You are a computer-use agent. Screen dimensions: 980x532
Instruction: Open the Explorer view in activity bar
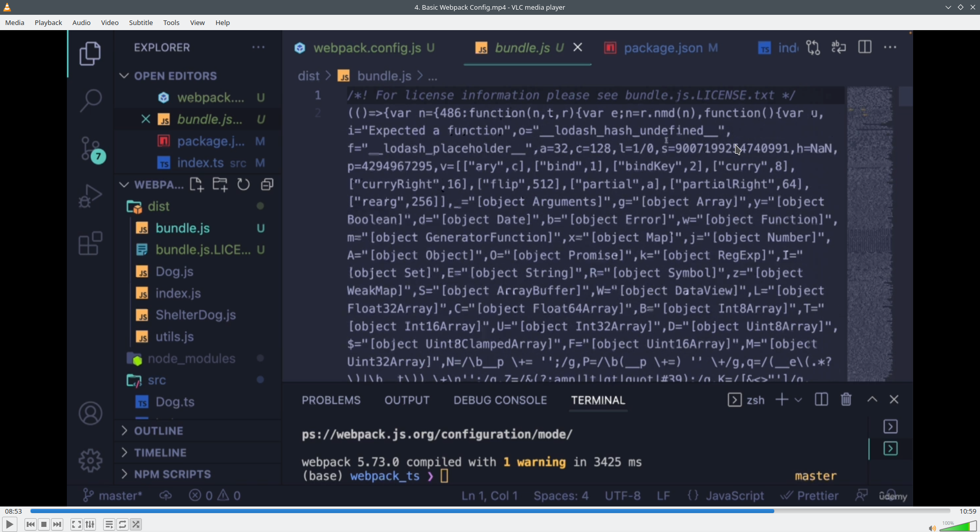(90, 54)
